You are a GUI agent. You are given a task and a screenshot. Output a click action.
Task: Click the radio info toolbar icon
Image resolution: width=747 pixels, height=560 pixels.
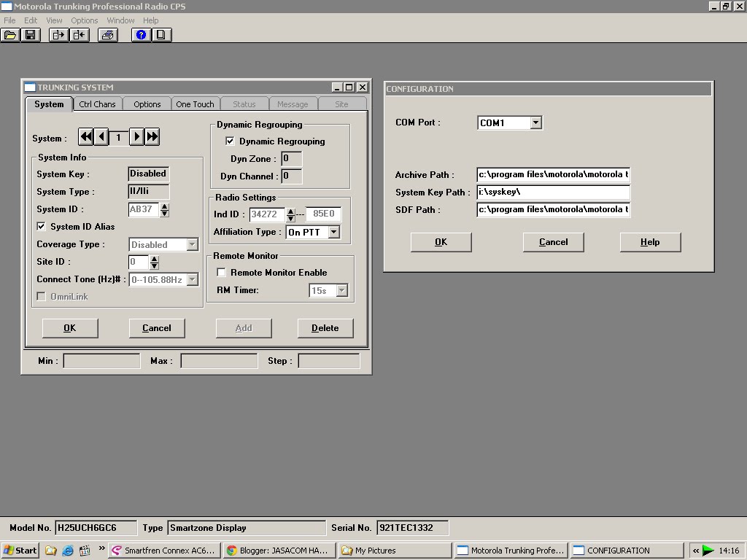[x=161, y=35]
